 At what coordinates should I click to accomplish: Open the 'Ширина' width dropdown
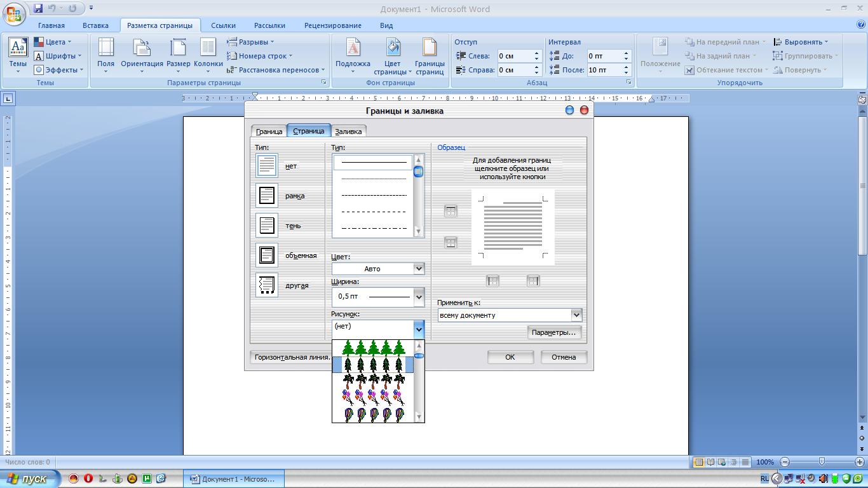419,296
